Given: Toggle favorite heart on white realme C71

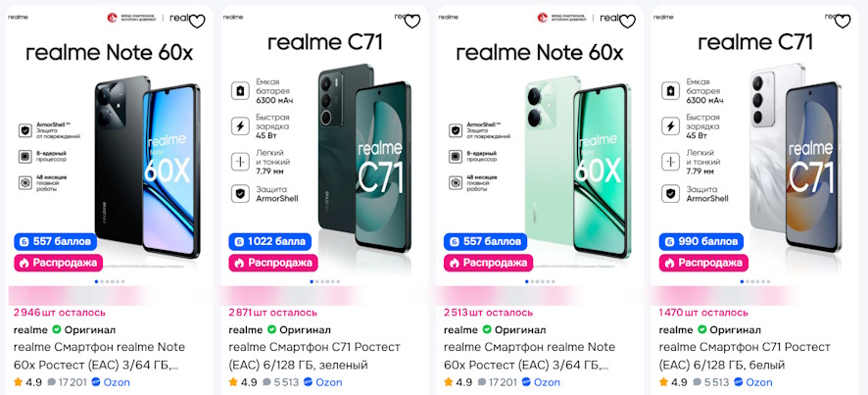Looking at the screenshot, I should pyautogui.click(x=842, y=21).
